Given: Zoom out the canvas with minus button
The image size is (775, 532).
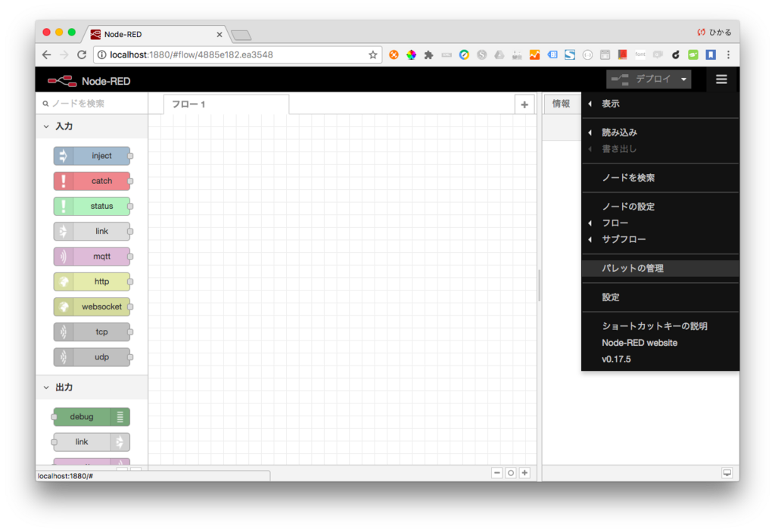Looking at the screenshot, I should click(496, 473).
